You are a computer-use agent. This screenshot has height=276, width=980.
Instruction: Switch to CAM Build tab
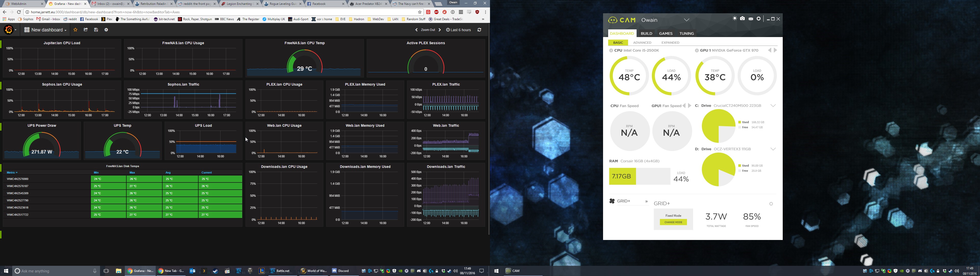click(x=646, y=33)
